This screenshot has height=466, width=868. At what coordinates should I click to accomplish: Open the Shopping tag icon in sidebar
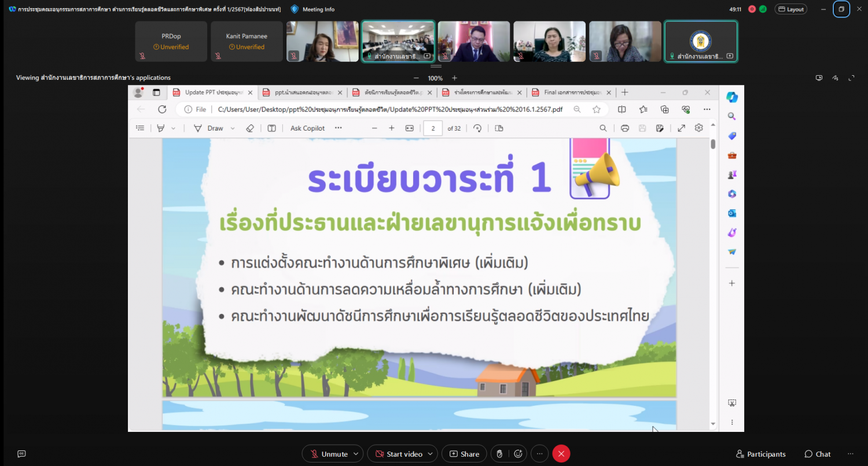(732, 136)
